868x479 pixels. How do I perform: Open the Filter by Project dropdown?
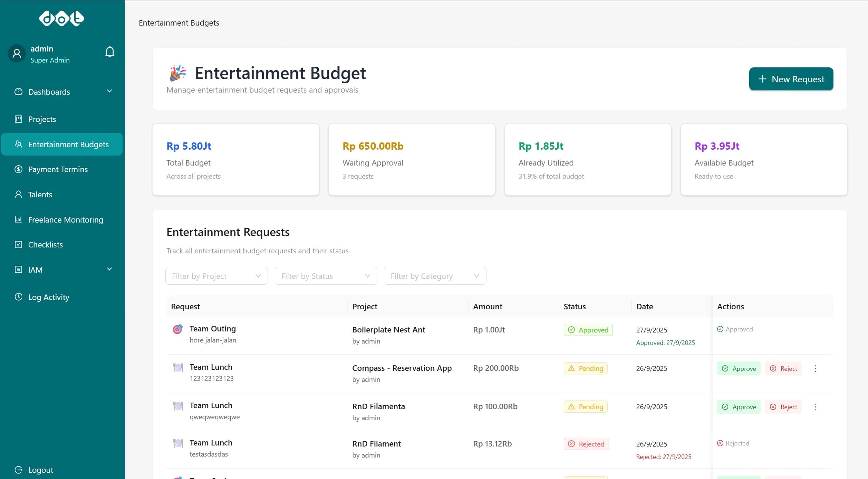click(x=216, y=275)
